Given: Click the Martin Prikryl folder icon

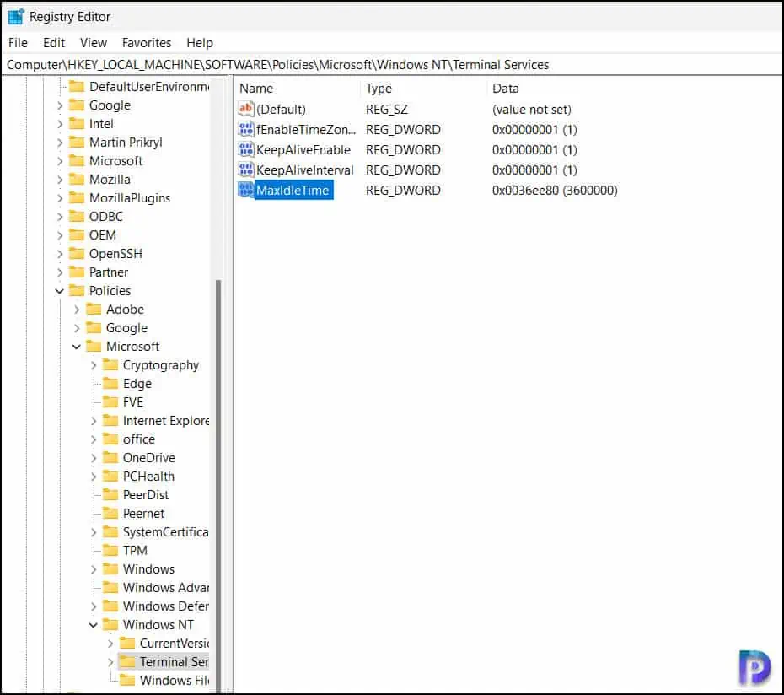Looking at the screenshot, I should click(x=77, y=142).
